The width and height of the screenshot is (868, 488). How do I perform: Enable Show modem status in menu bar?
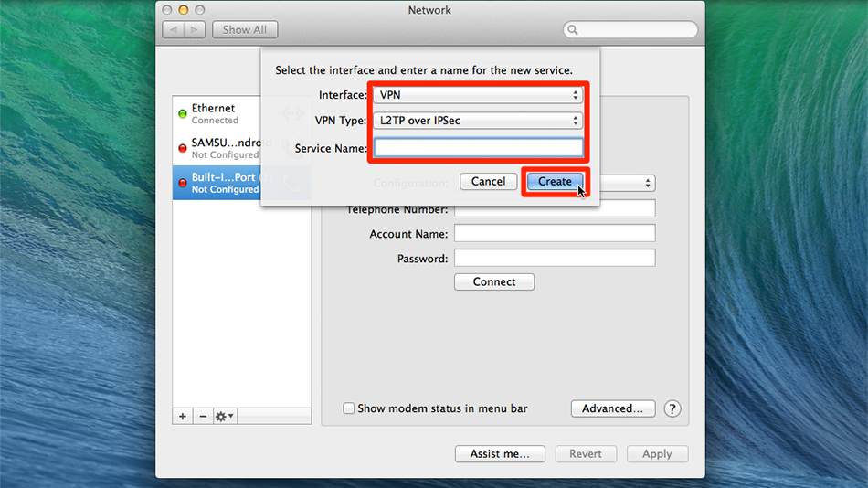pos(349,408)
